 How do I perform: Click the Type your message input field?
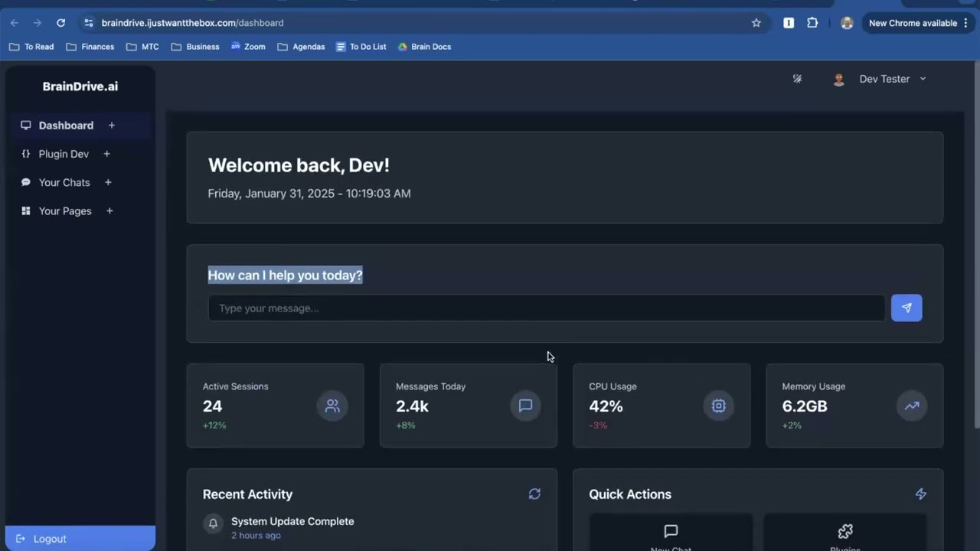pyautogui.click(x=546, y=308)
